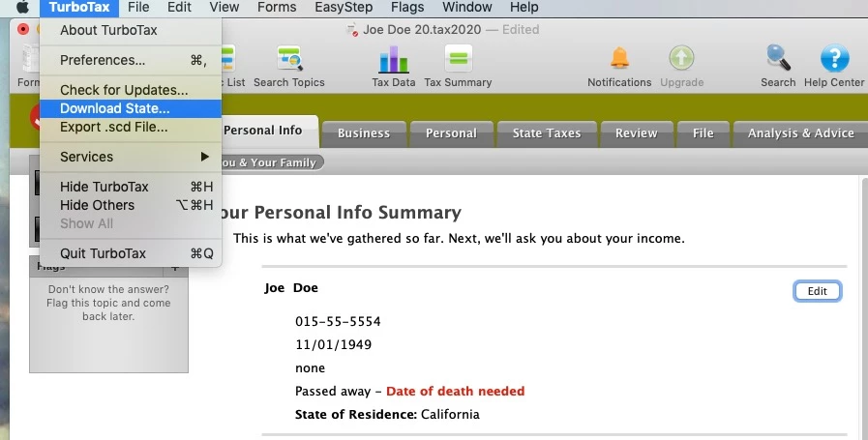This screenshot has width=868, height=440.
Task: Click the 'Date of death needed' warning
Action: pyautogui.click(x=455, y=392)
